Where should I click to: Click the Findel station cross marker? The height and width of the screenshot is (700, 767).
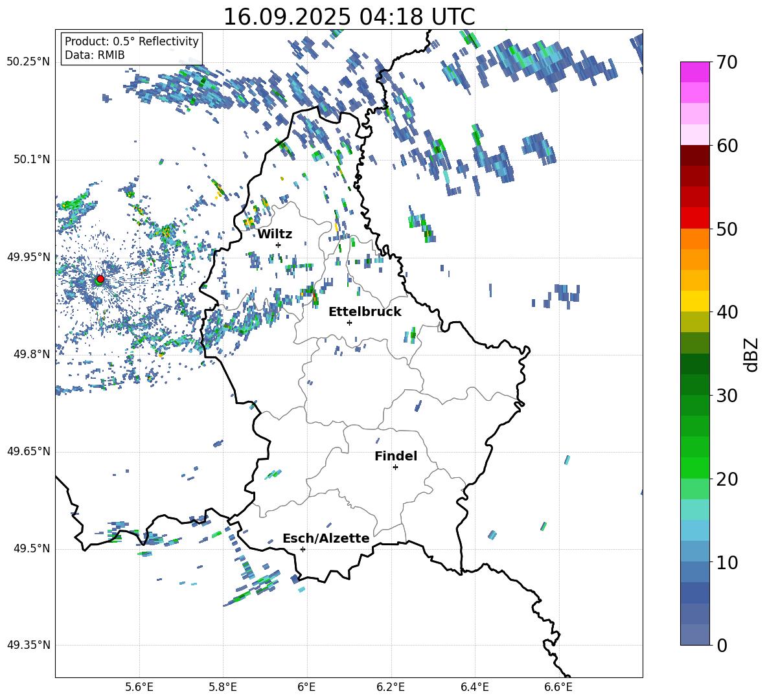[395, 468]
